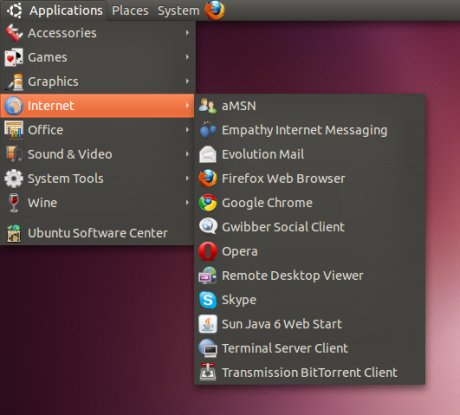The width and height of the screenshot is (460, 415).
Task: Click the Remote Desktop Viewer icon
Action: click(208, 276)
